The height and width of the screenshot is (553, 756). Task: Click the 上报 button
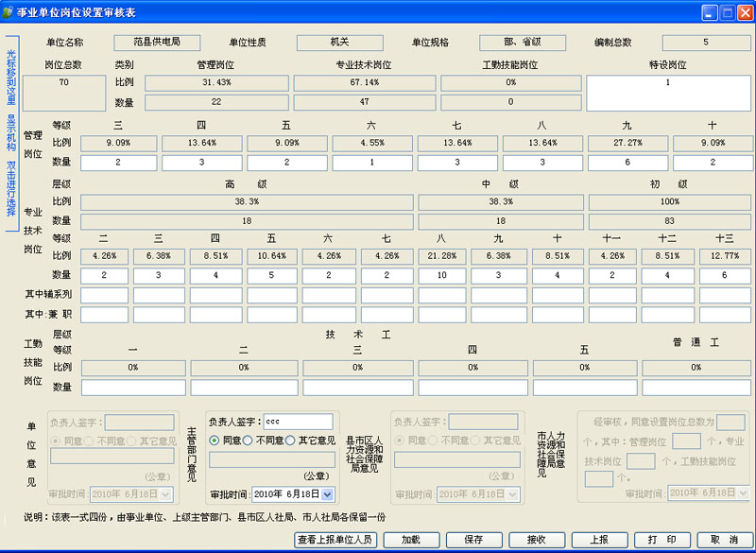pyautogui.click(x=599, y=540)
